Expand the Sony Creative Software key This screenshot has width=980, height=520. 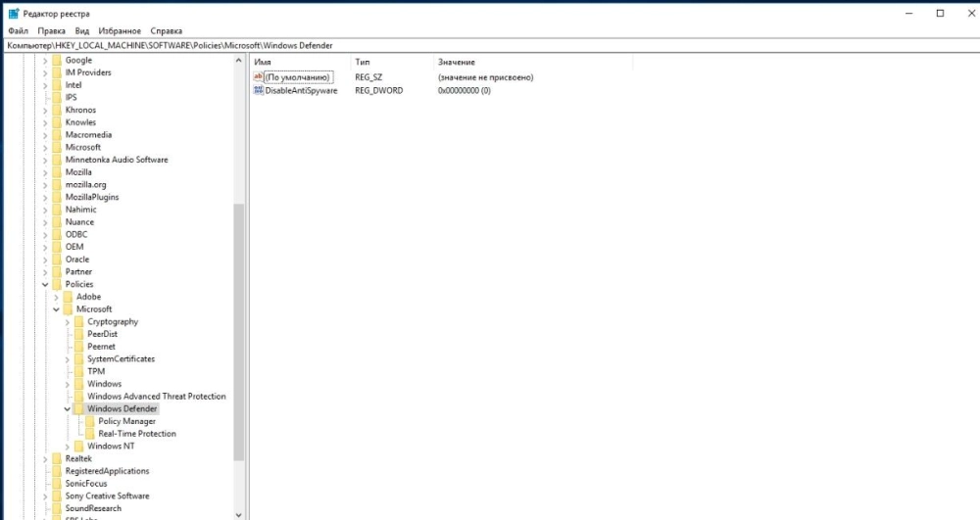point(45,496)
